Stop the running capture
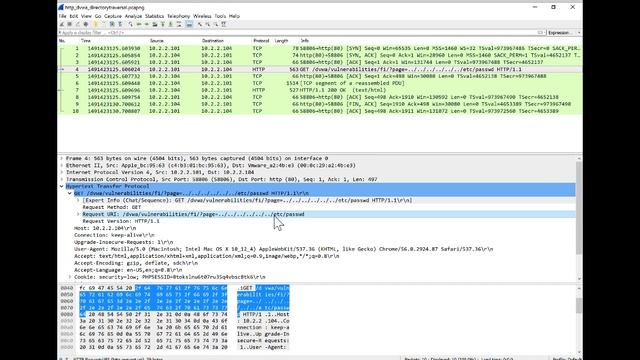The width and height of the screenshot is (640, 360). pos(69,24)
